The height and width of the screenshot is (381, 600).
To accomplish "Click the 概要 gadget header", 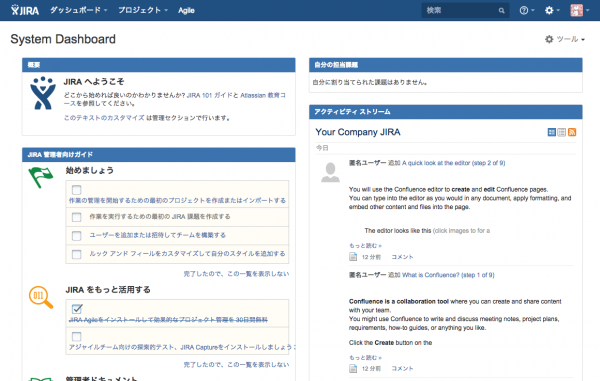I will click(158, 65).
